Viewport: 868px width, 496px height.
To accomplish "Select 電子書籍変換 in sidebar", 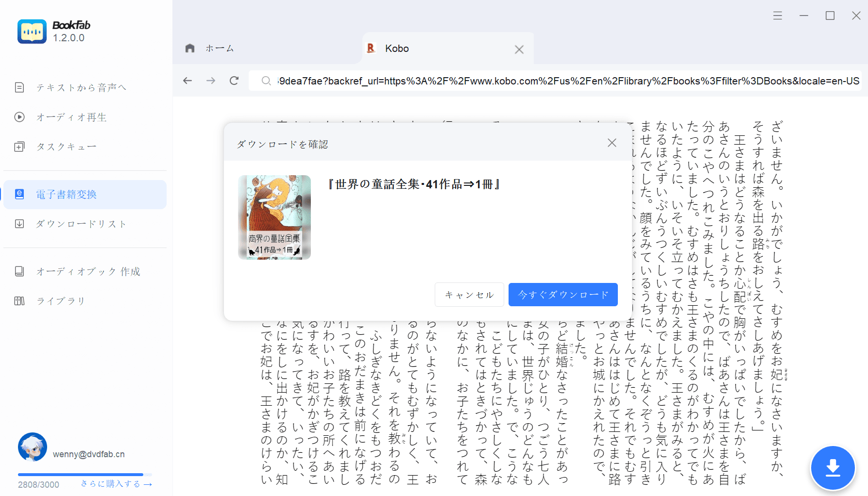I will tap(85, 195).
